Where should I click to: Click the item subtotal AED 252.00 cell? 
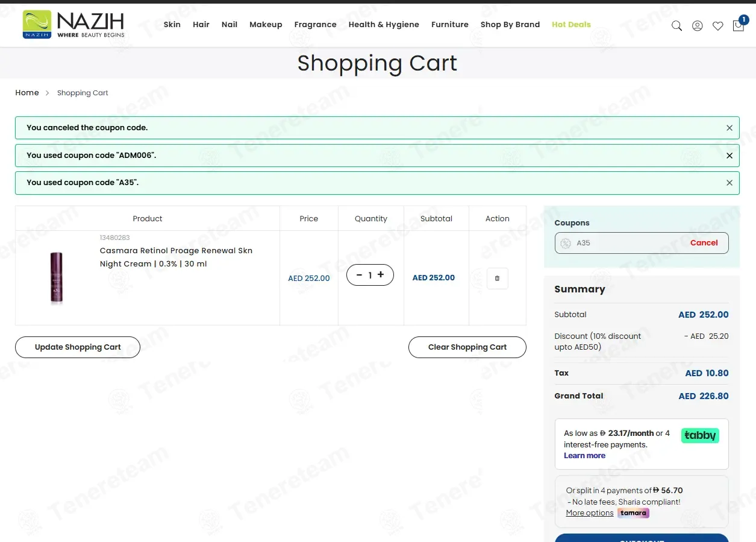[434, 278]
